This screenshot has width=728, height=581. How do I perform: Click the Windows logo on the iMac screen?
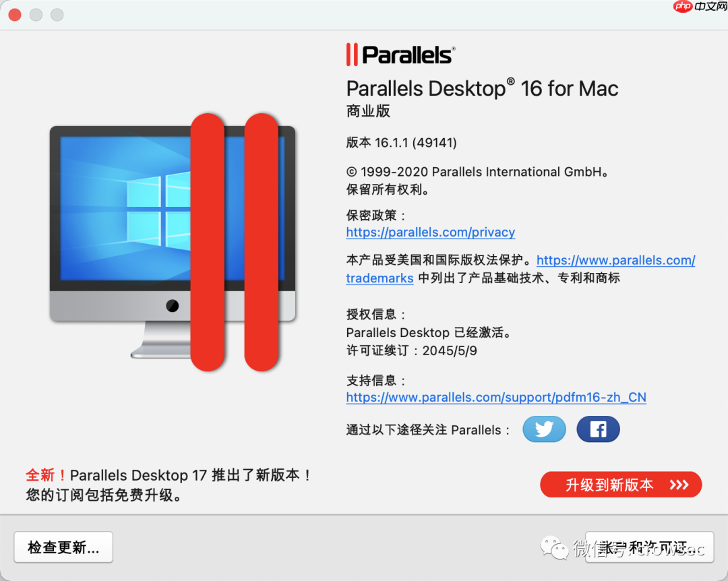(158, 212)
